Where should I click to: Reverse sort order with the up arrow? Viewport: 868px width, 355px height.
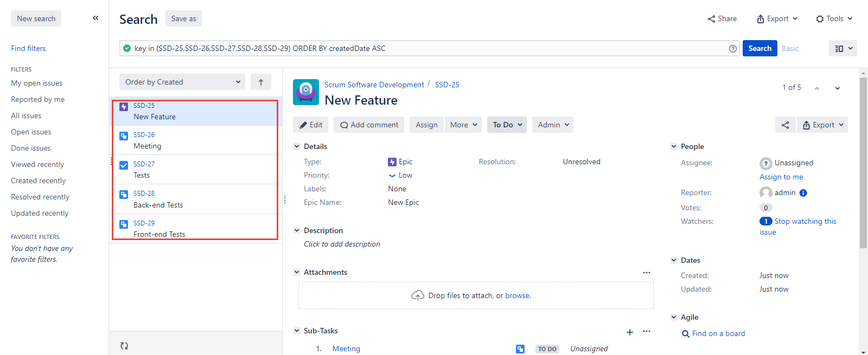click(261, 82)
